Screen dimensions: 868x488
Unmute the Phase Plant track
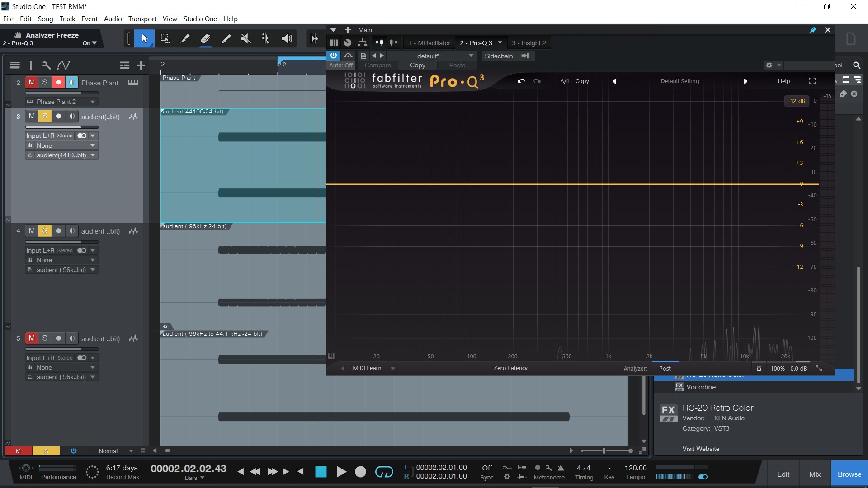(x=32, y=83)
